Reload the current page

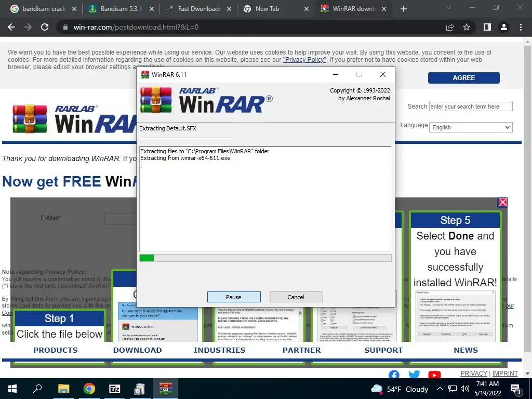(45, 27)
